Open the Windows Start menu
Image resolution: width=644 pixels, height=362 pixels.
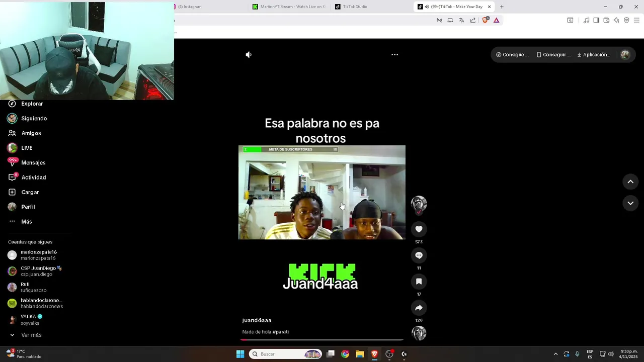coord(240,354)
